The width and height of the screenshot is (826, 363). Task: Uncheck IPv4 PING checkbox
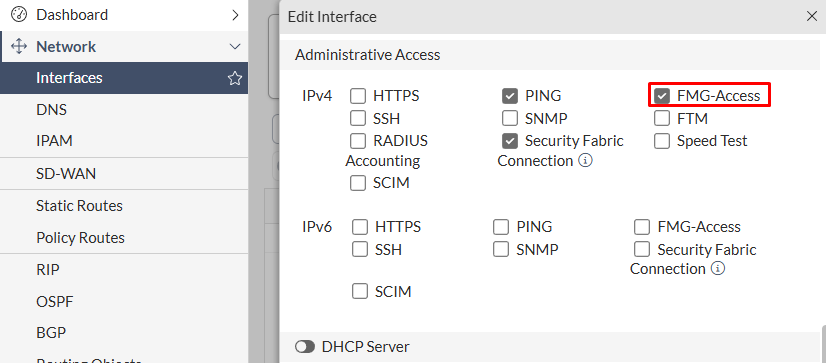pyautogui.click(x=510, y=96)
